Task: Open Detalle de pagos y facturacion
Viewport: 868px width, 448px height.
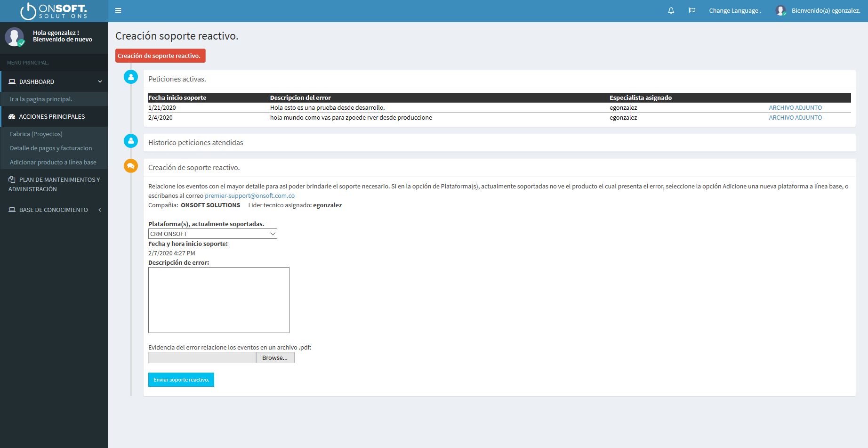Action: coord(51,148)
